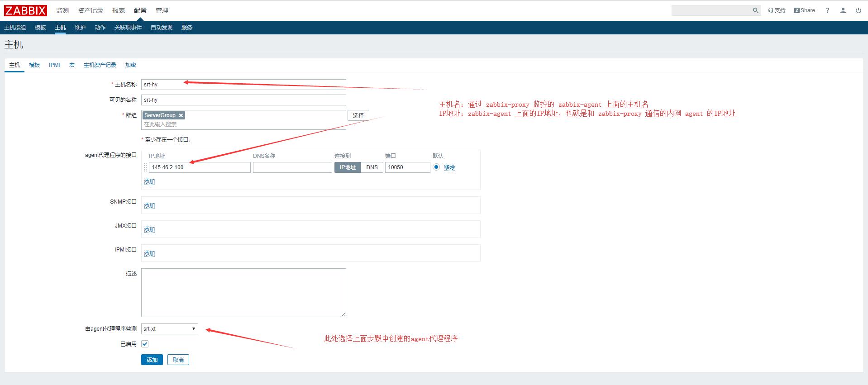Focus the empty DNS名称 field
868x385 pixels.
(x=292, y=167)
